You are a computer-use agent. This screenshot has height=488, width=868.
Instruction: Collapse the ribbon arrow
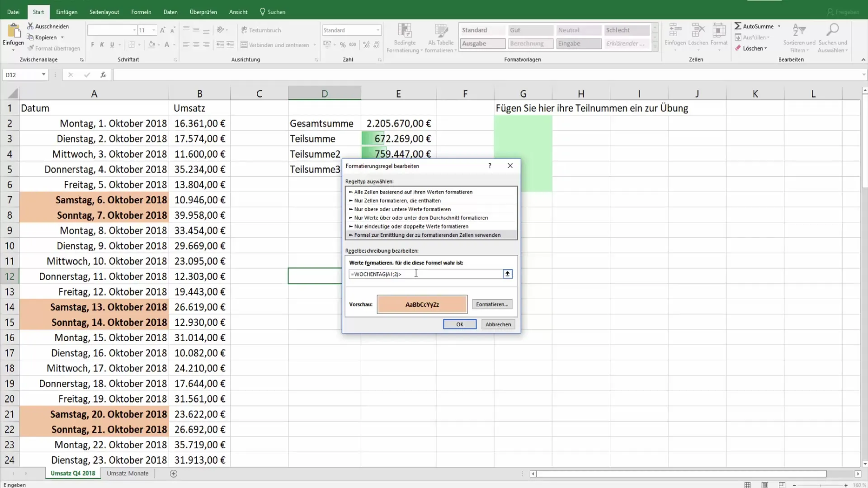(863, 60)
